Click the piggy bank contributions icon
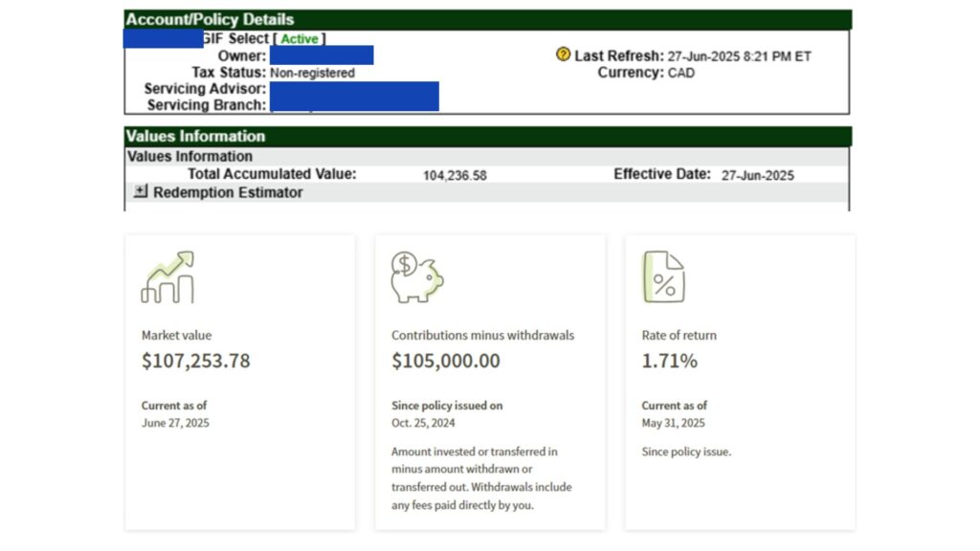The image size is (980, 551). pos(417,277)
